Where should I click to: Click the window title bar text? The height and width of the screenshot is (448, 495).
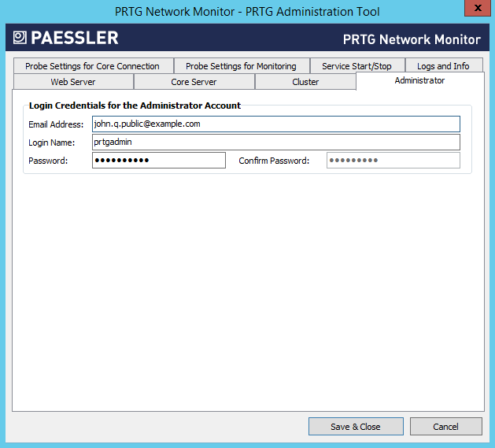(x=247, y=11)
